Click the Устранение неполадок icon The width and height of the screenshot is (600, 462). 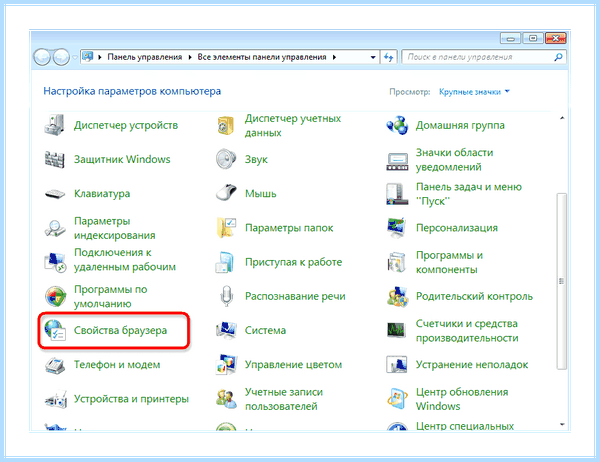396,364
